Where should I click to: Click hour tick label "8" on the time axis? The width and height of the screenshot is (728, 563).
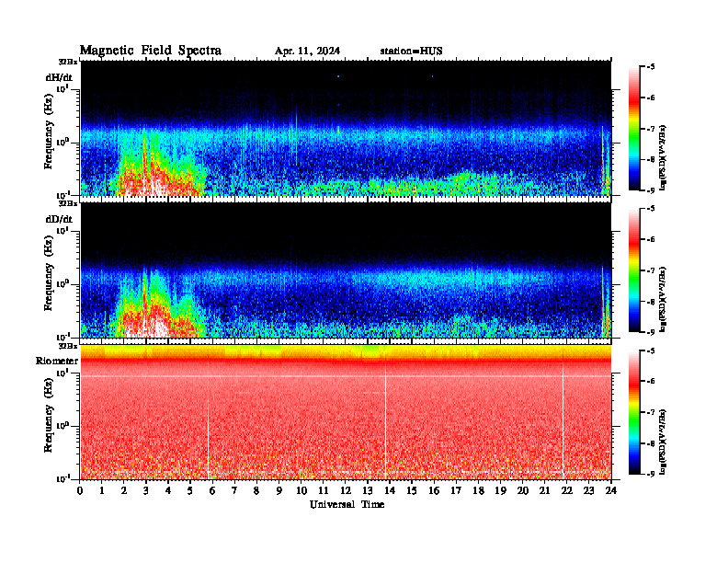[256, 490]
